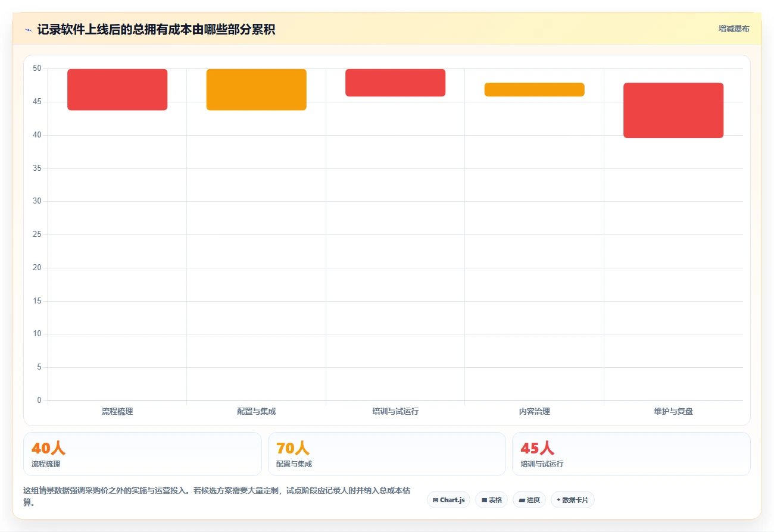This screenshot has width=774, height=532.
Task: Click the description paragraph starting 这组情景数据
Action: [x=217, y=496]
